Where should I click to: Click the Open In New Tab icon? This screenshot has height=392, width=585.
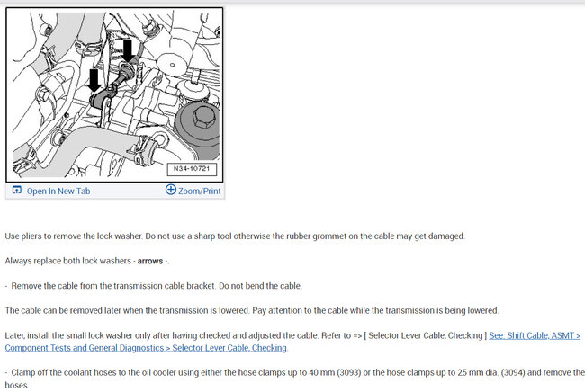[17, 190]
